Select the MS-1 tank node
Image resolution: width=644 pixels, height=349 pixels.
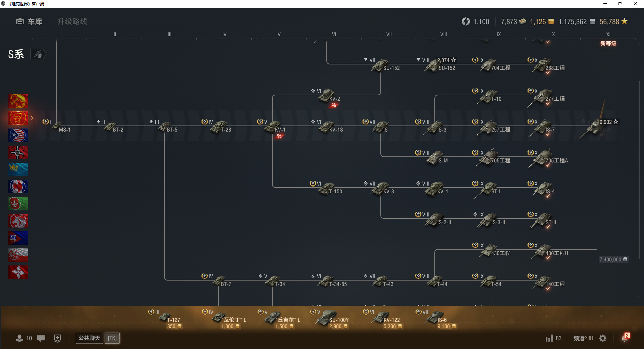click(58, 126)
